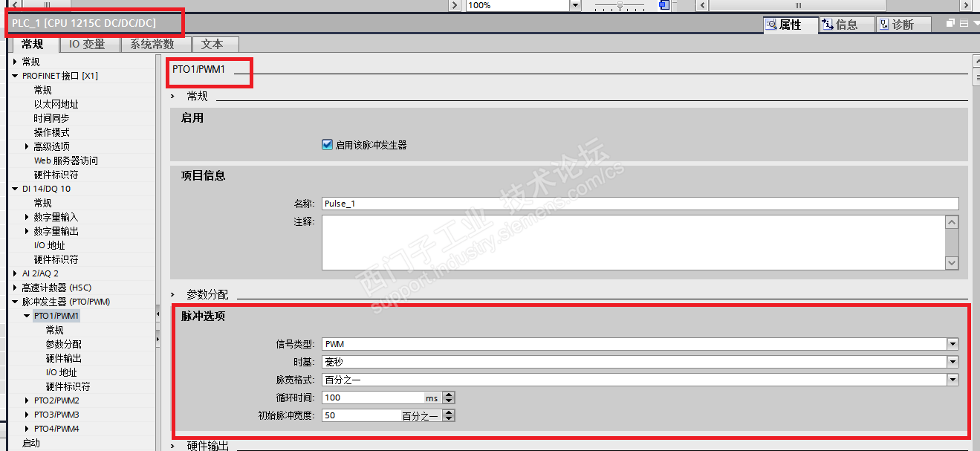Adjust the zoom slider handle
Screen dimensions: 980x451
[620, 5]
